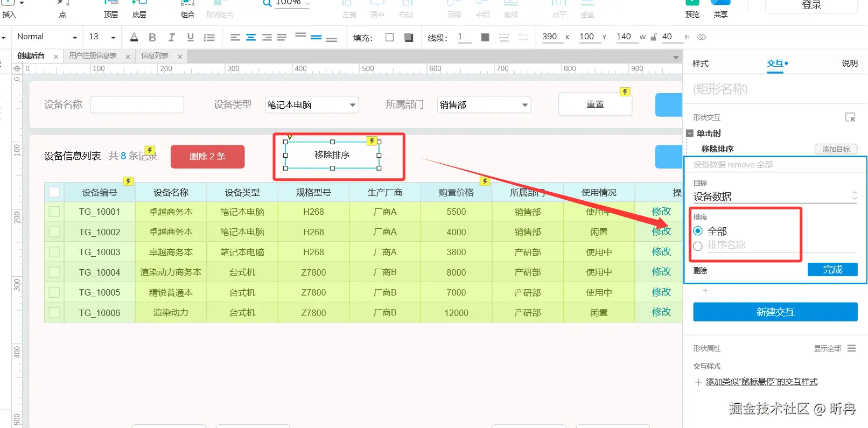Toggle italic formatting

(x=171, y=37)
